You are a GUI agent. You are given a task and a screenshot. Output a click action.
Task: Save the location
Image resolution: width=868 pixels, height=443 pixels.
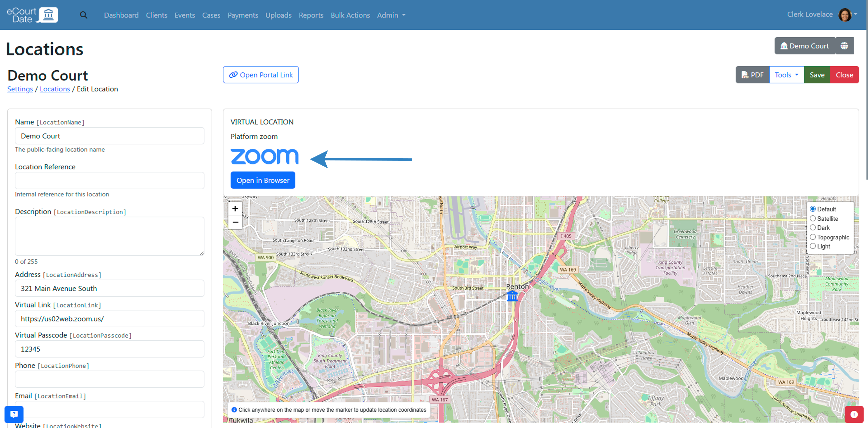(817, 75)
